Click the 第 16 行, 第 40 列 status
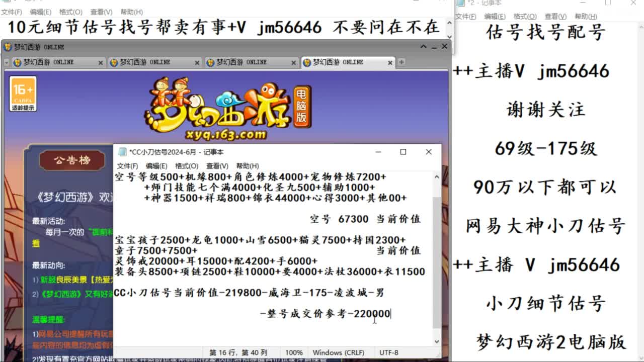This screenshot has height=362, width=644. [238, 352]
